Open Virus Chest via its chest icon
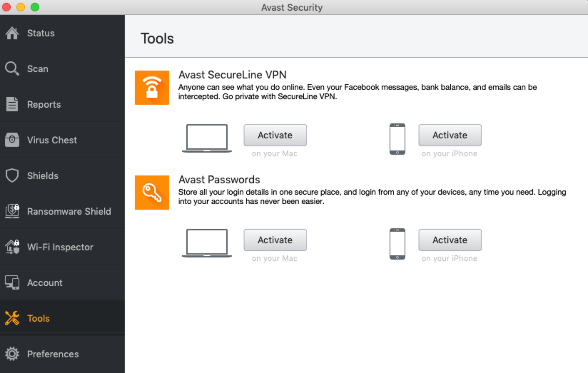 coord(12,140)
